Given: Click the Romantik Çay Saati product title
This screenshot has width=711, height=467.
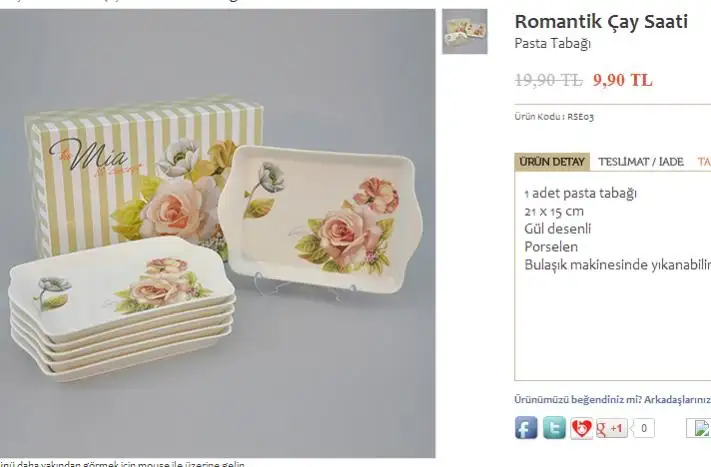Looking at the screenshot, I should pos(601,22).
